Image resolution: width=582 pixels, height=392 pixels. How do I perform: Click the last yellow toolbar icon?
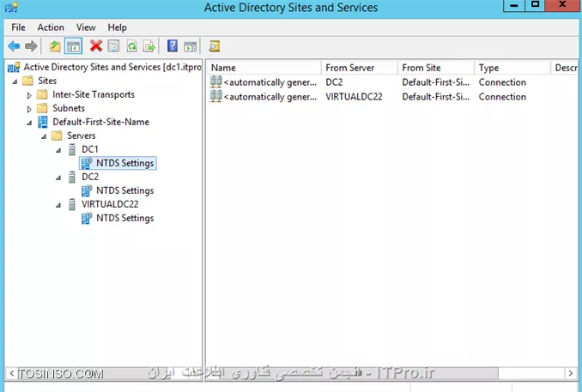tap(214, 46)
